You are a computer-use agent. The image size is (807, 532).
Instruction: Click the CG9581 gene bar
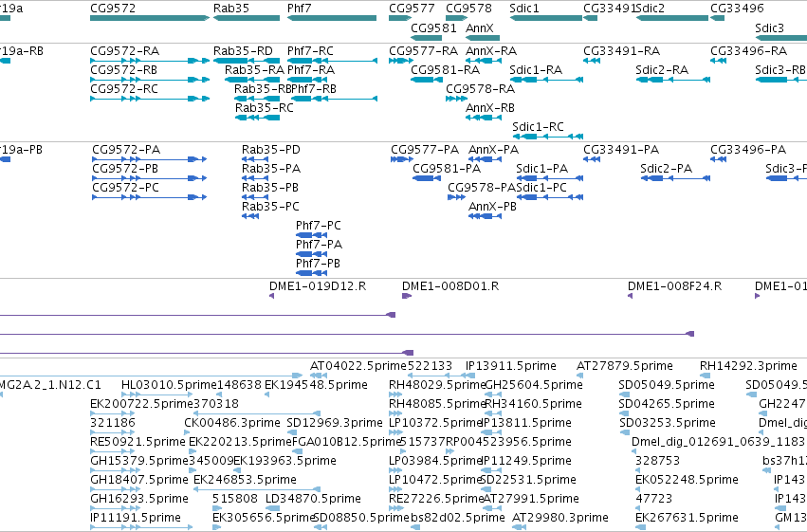(426, 38)
